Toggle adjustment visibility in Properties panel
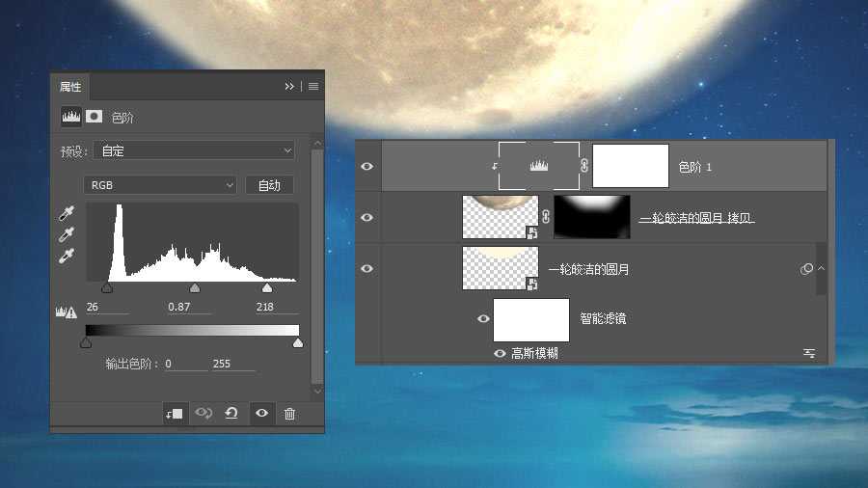This screenshot has height=488, width=868. click(x=260, y=413)
